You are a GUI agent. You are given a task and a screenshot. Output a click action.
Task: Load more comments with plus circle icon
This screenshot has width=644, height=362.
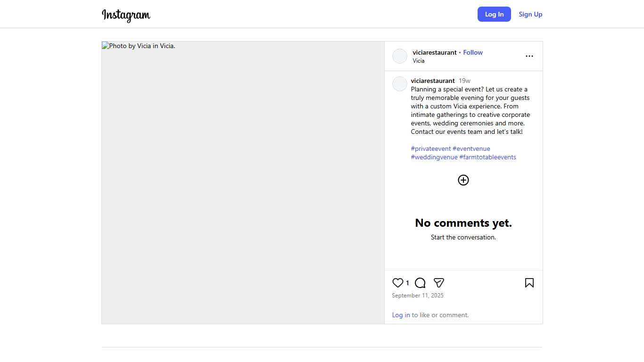click(x=463, y=180)
